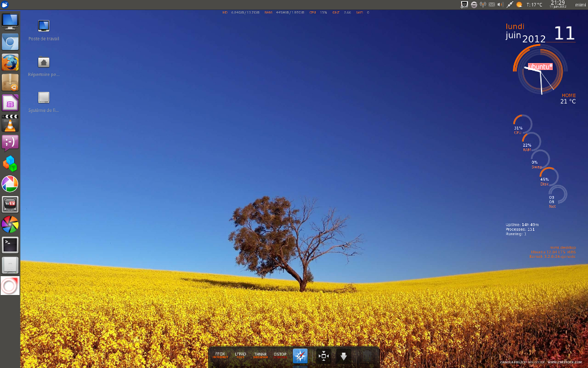Click the down arrow icon in bottom dock

tap(343, 356)
